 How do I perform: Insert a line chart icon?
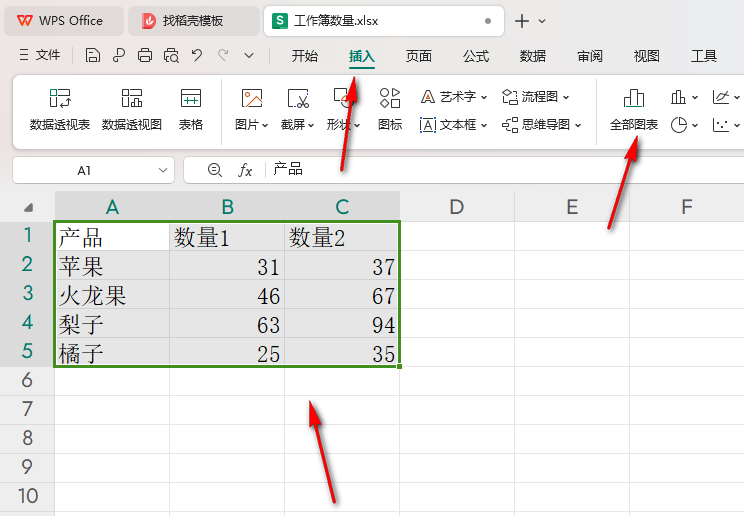pyautogui.click(x=721, y=97)
